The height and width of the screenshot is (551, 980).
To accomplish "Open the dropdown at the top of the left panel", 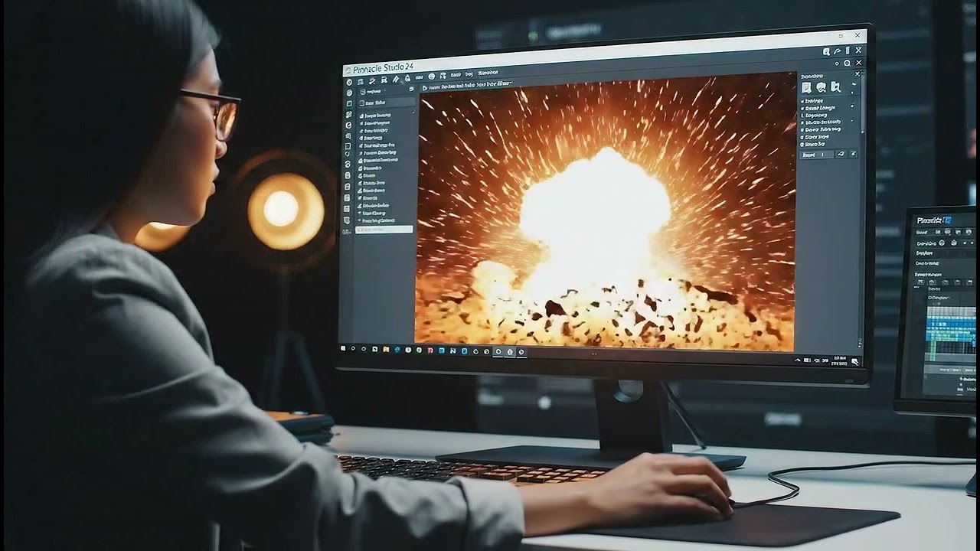I will [x=374, y=92].
